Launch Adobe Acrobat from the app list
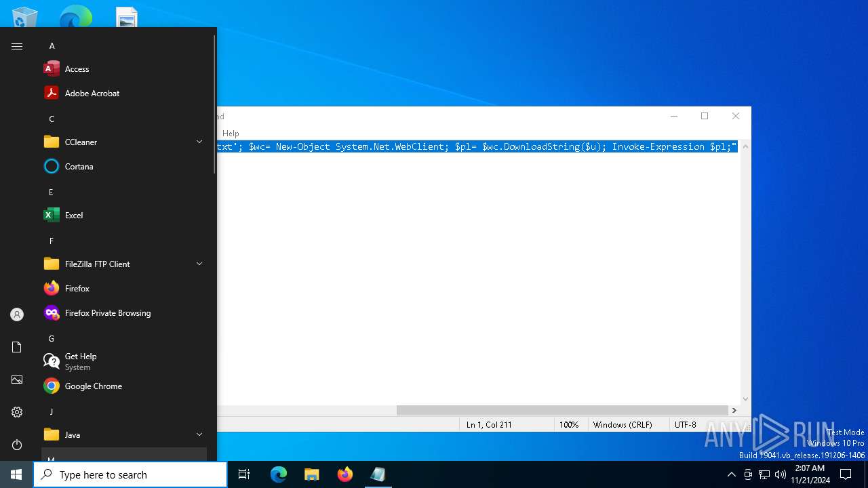 point(123,93)
